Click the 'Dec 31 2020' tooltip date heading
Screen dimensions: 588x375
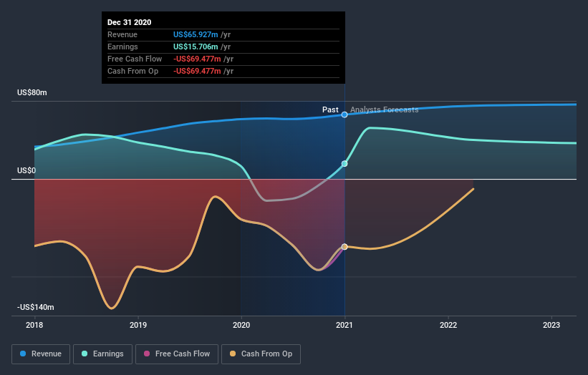coord(130,22)
